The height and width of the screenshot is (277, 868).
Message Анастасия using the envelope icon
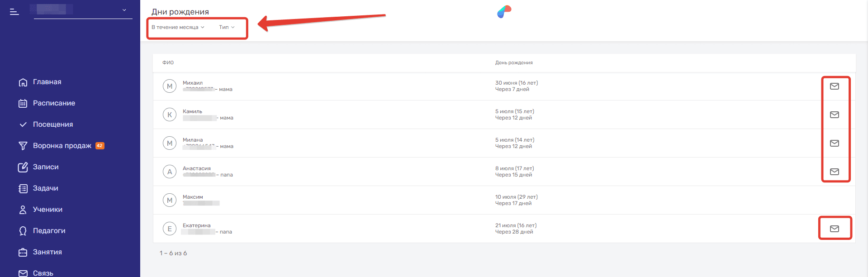[x=834, y=172]
